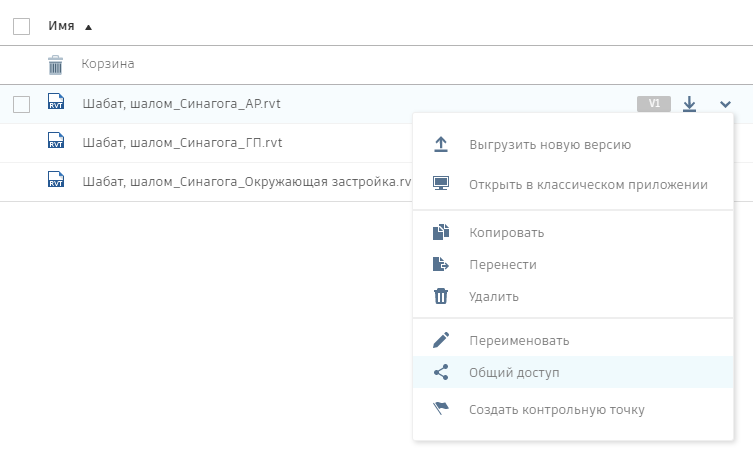Click the share icon beside Общий доступ

pos(441,372)
